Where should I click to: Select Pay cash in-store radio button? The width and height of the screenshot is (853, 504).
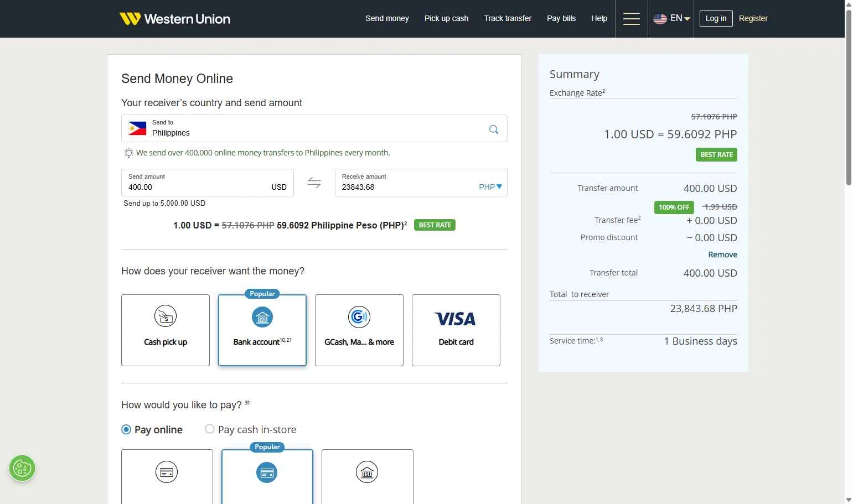click(x=210, y=429)
